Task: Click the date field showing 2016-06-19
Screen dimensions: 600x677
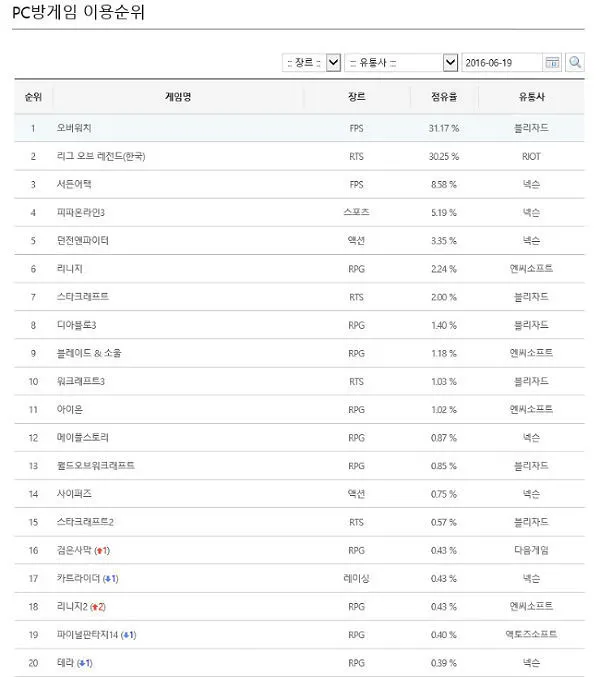Action: (x=502, y=63)
